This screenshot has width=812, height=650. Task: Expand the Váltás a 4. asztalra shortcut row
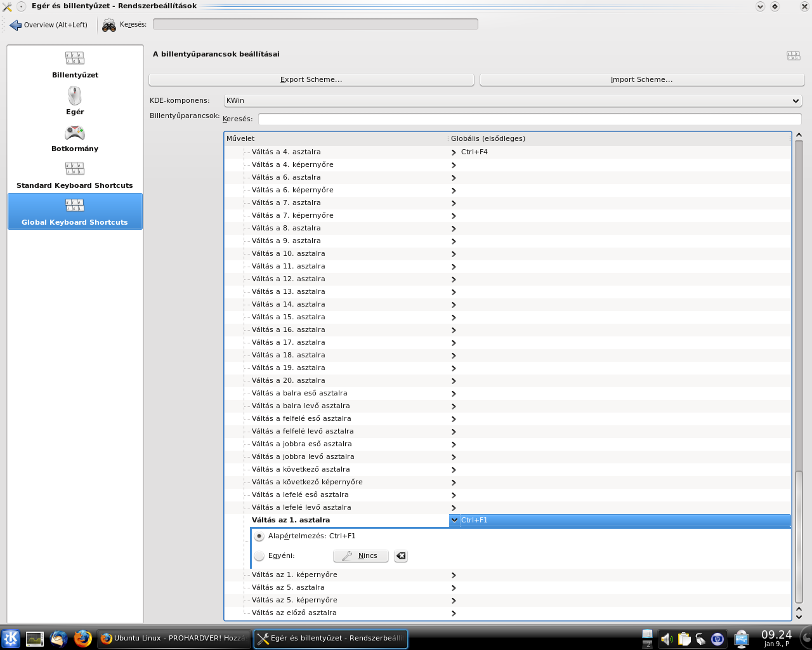pos(454,152)
